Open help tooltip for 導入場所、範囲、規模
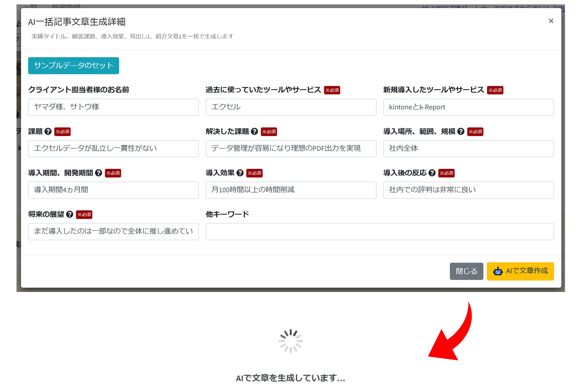 (461, 132)
